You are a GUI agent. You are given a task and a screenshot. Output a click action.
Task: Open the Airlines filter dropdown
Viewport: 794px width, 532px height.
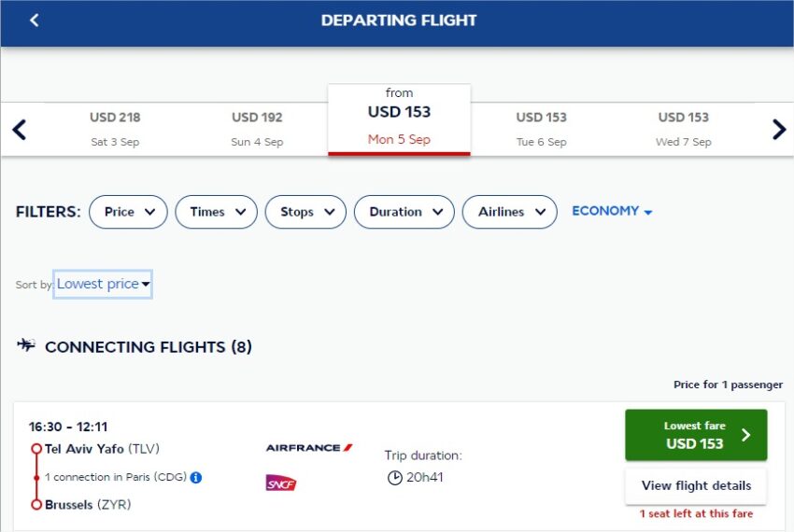(x=510, y=212)
